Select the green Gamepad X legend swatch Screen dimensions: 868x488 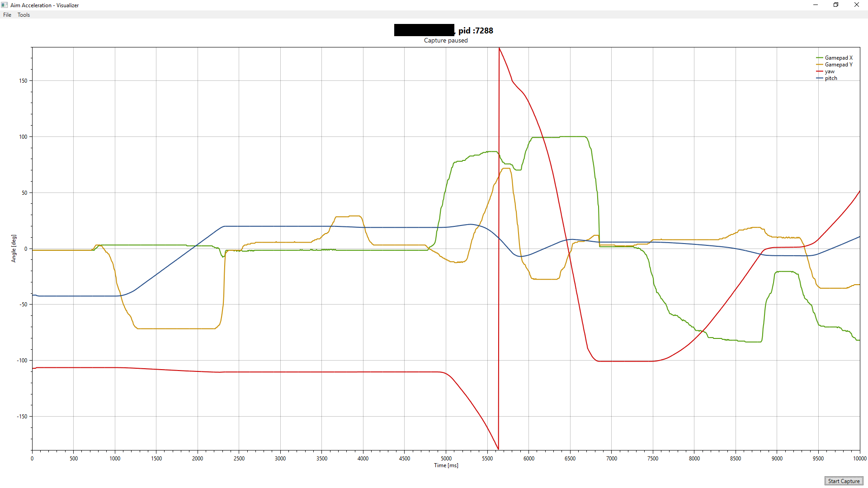tap(820, 58)
